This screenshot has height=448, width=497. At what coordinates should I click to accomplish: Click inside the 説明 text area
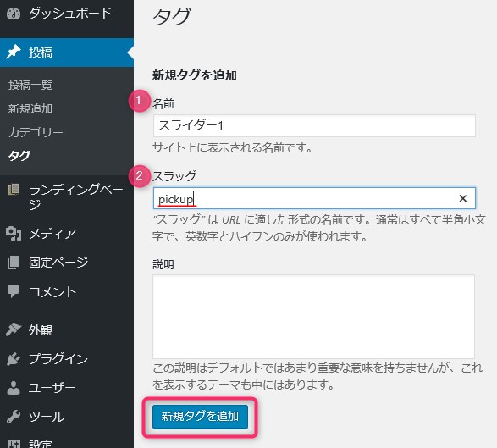313,317
